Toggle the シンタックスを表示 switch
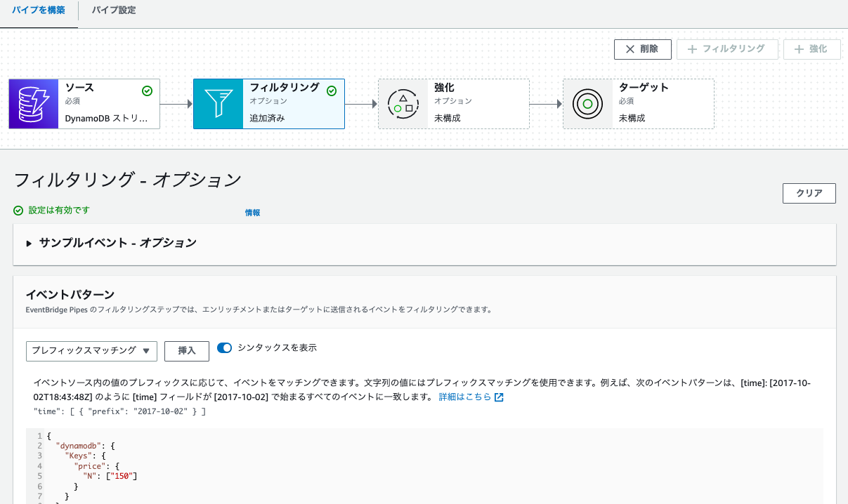This screenshot has width=848, height=504. pyautogui.click(x=225, y=347)
